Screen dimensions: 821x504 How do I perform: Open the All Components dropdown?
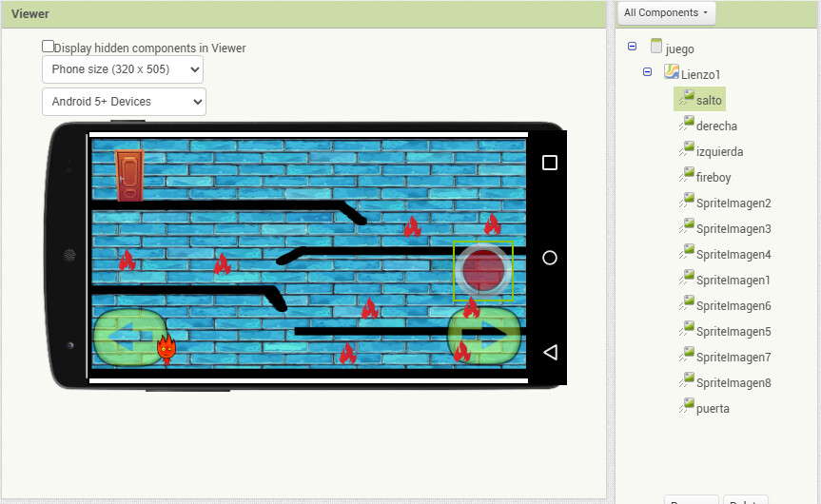coord(666,12)
